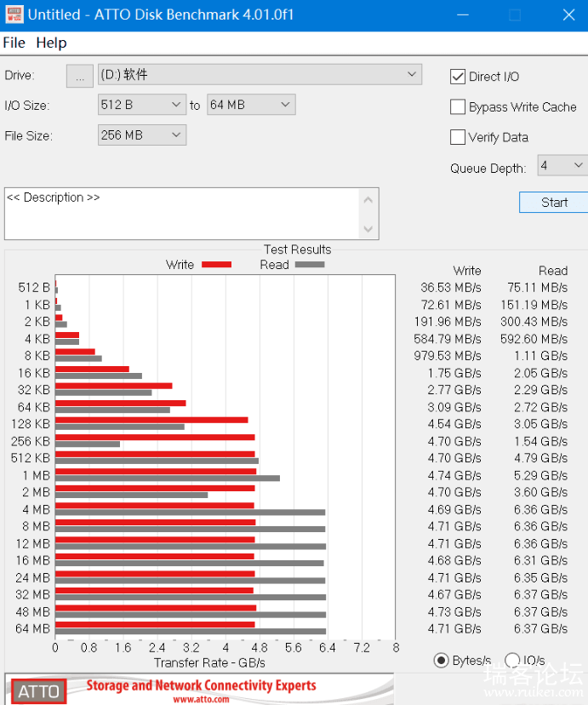588x705 pixels.
Task: Click the 4.74 GB/s write value
Action: point(454,475)
